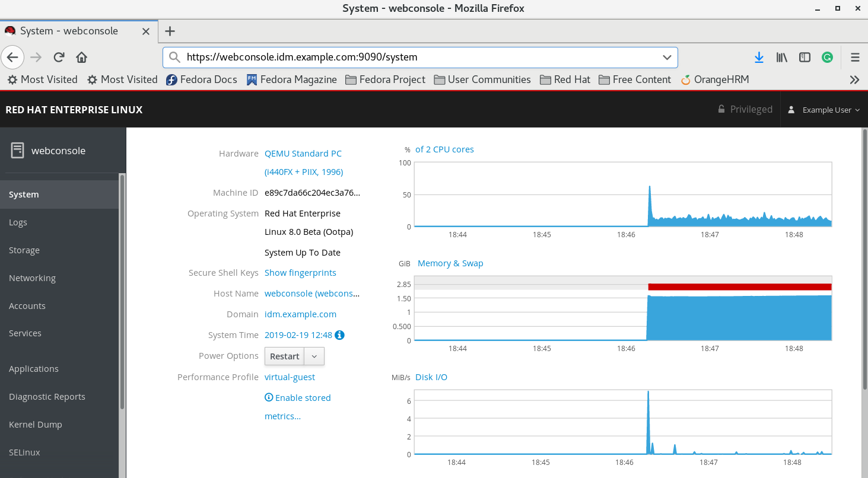Open the Memory & Swap graph link
Viewport: 868px width, 478px height.
450,263
